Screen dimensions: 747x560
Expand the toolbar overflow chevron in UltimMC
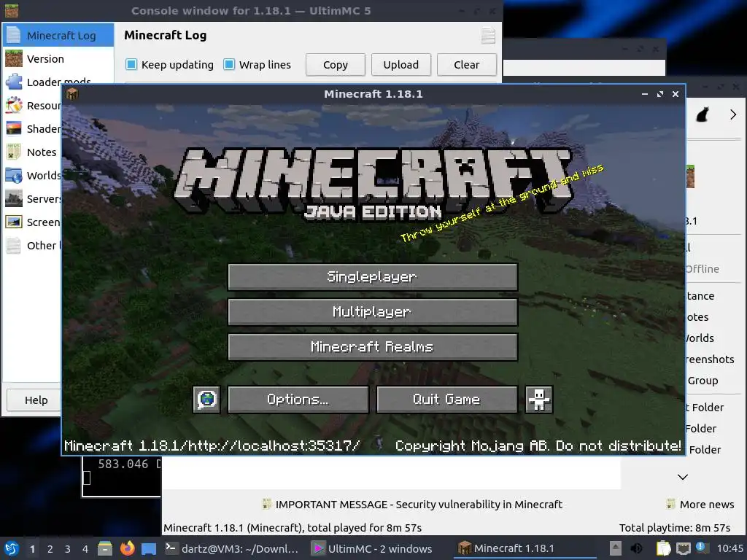(732, 114)
